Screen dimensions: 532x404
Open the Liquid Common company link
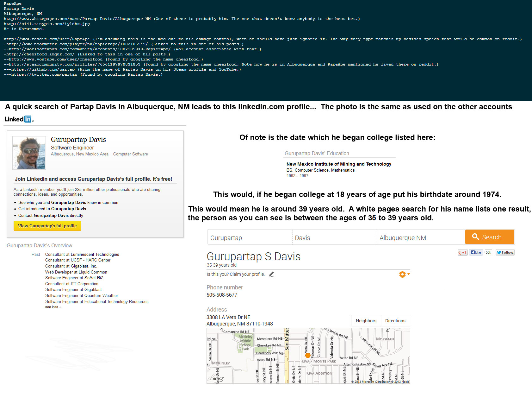pos(93,272)
